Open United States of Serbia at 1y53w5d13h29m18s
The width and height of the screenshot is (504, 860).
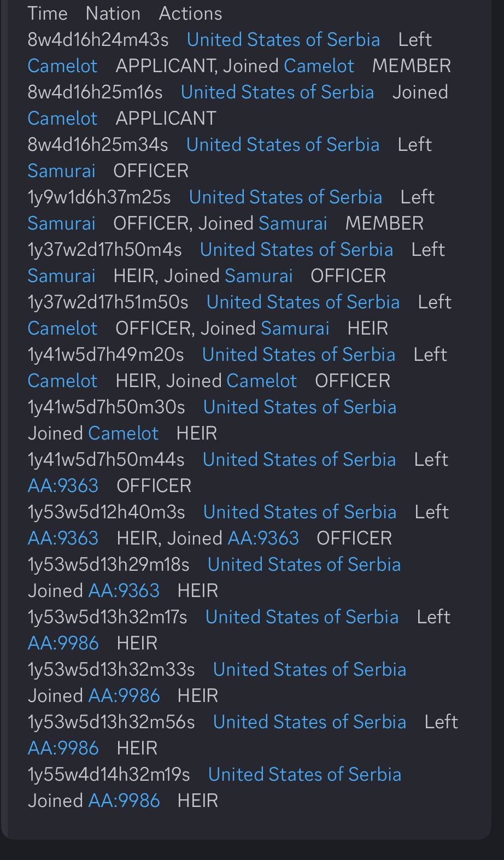[x=304, y=565]
